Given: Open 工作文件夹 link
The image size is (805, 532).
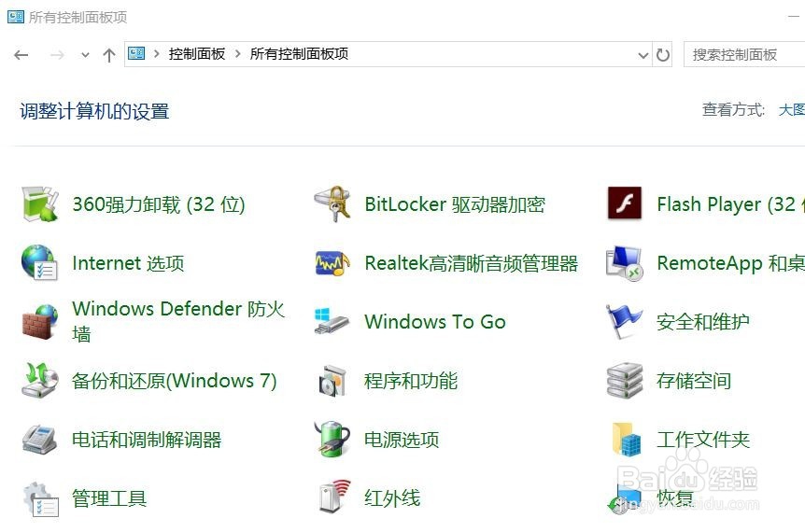Looking at the screenshot, I should (703, 440).
